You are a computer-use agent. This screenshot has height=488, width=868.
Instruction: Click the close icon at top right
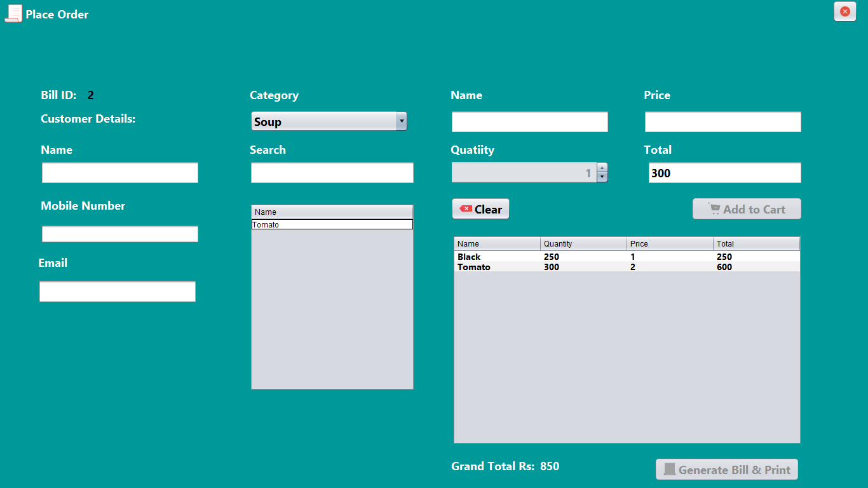coord(844,11)
